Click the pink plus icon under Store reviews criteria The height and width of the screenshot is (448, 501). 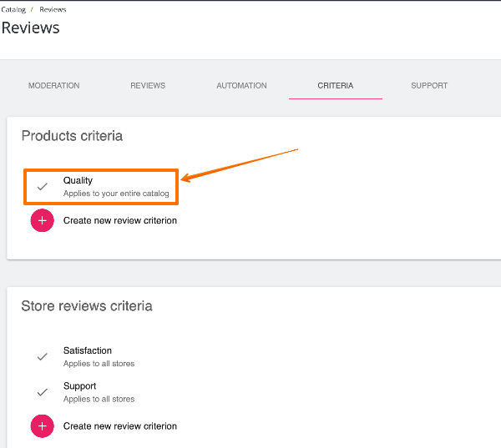click(42, 426)
